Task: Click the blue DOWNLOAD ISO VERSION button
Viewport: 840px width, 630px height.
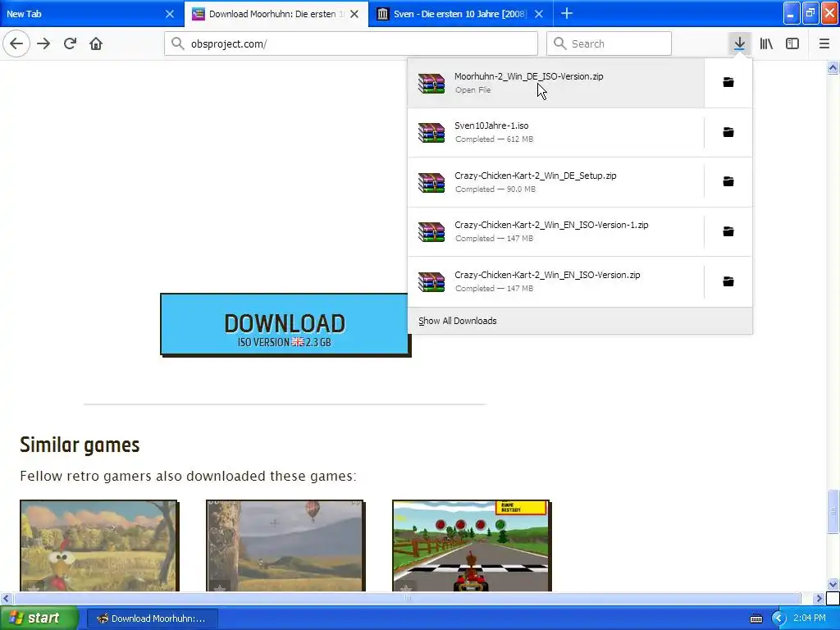Action: click(285, 324)
